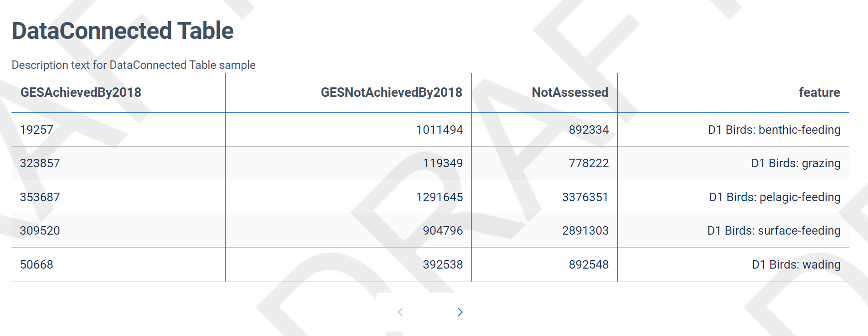Click cell value 323857
Viewport: 868px width, 336px height.
click(x=40, y=163)
